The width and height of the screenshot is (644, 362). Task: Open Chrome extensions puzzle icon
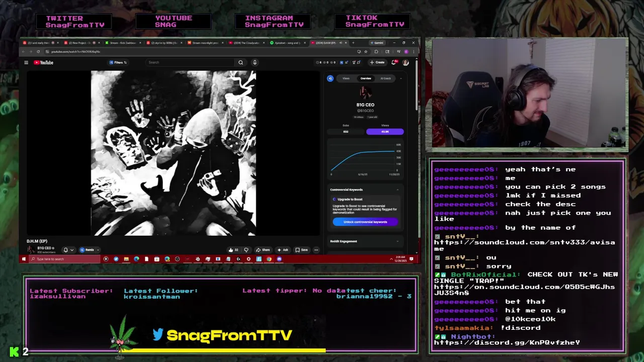(376, 51)
